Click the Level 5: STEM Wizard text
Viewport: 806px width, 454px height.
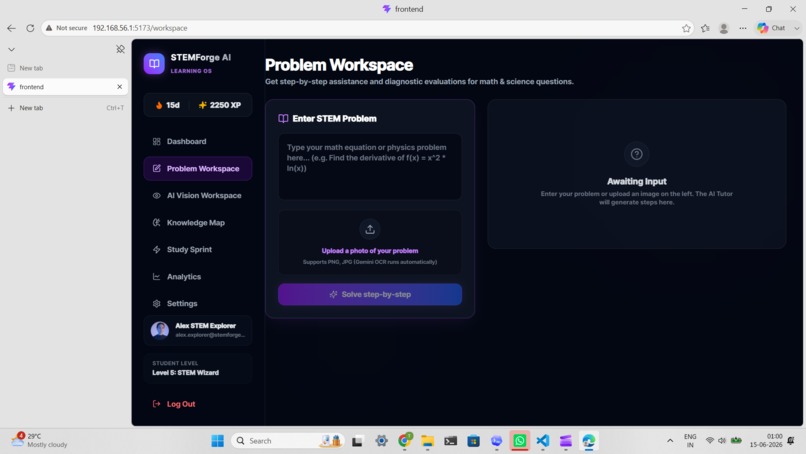click(x=185, y=373)
